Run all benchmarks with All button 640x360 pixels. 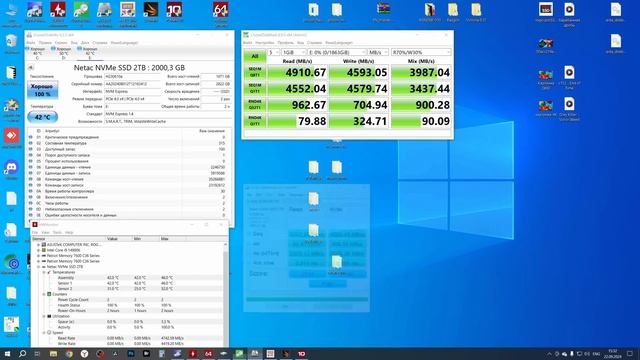pos(255,56)
